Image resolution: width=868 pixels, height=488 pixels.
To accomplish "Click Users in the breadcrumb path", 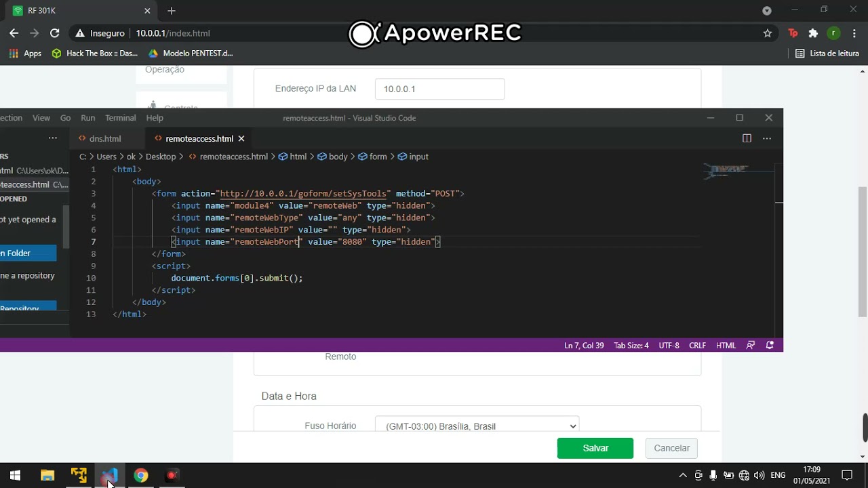I will pos(106,157).
